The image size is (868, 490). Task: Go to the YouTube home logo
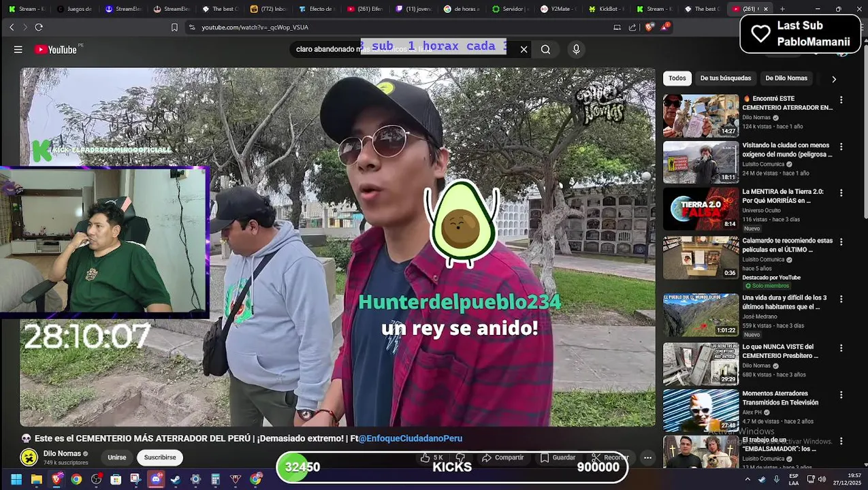[56, 50]
